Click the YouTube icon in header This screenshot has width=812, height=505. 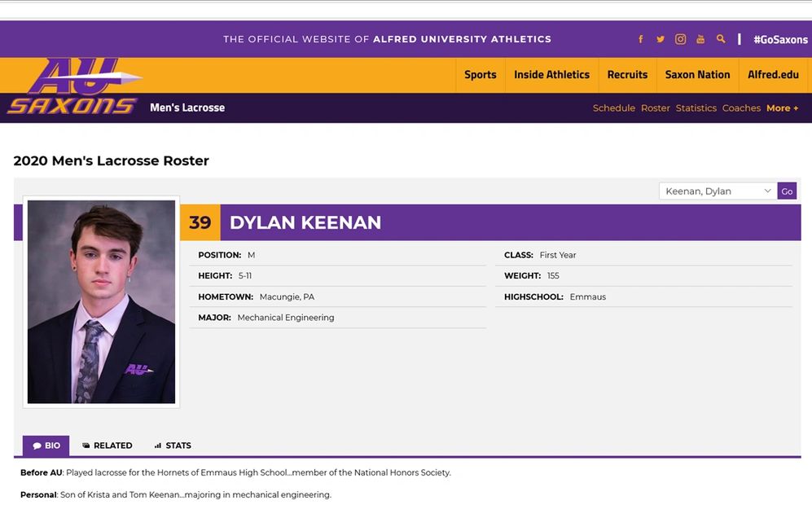click(x=700, y=39)
